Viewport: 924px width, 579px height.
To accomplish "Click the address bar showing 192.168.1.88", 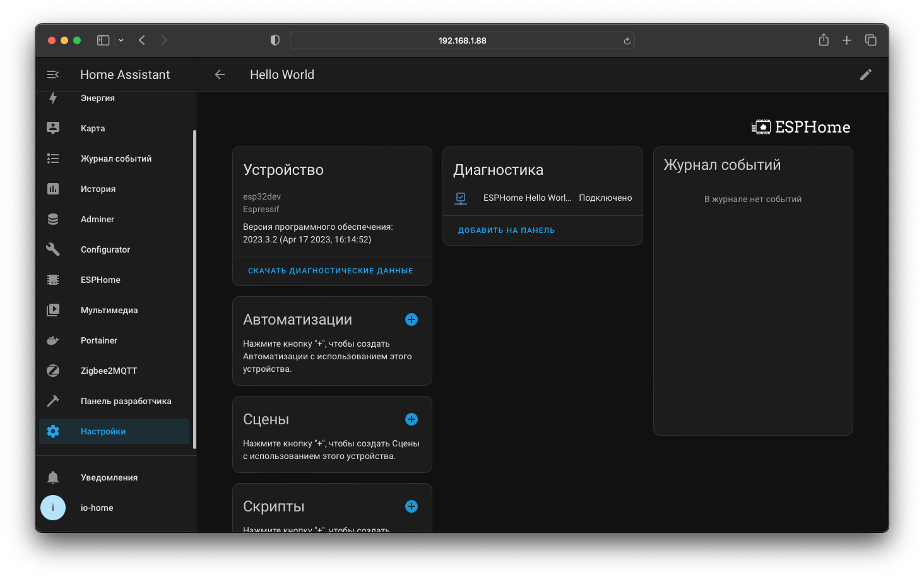I will [462, 40].
